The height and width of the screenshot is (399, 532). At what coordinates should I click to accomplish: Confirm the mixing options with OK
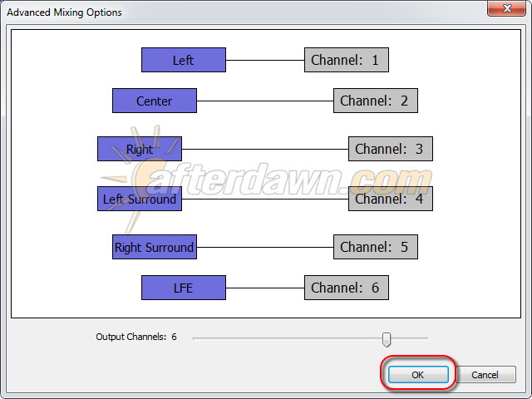tap(418, 375)
